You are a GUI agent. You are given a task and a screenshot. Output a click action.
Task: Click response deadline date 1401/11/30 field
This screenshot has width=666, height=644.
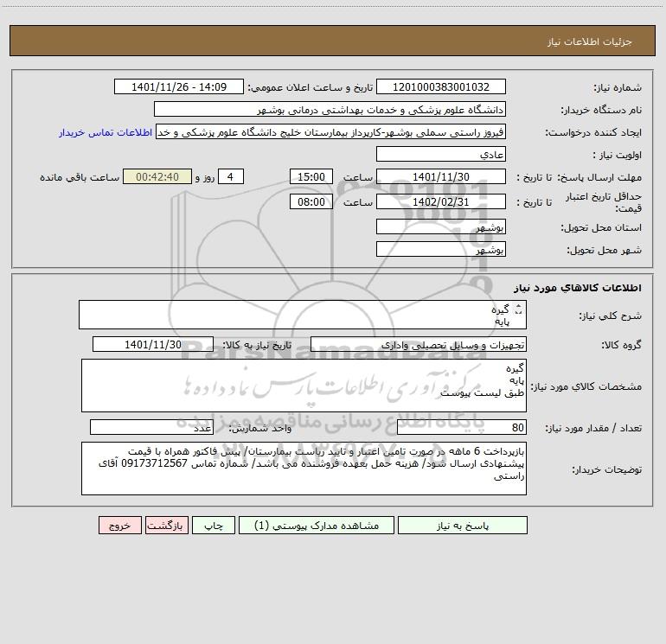pyautogui.click(x=441, y=176)
